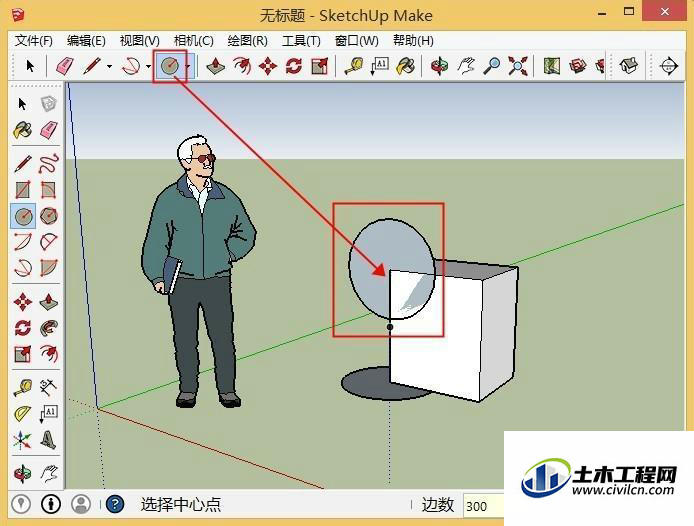Select Push/Pull in the left palette
This screenshot has height=526, width=694.
pyautogui.click(x=49, y=302)
